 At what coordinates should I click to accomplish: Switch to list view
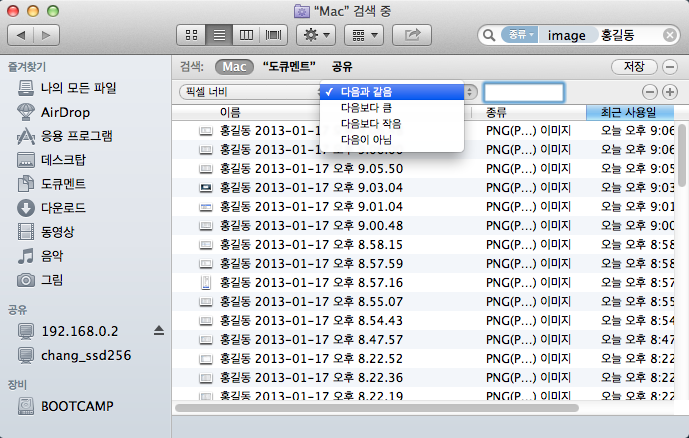click(x=219, y=35)
